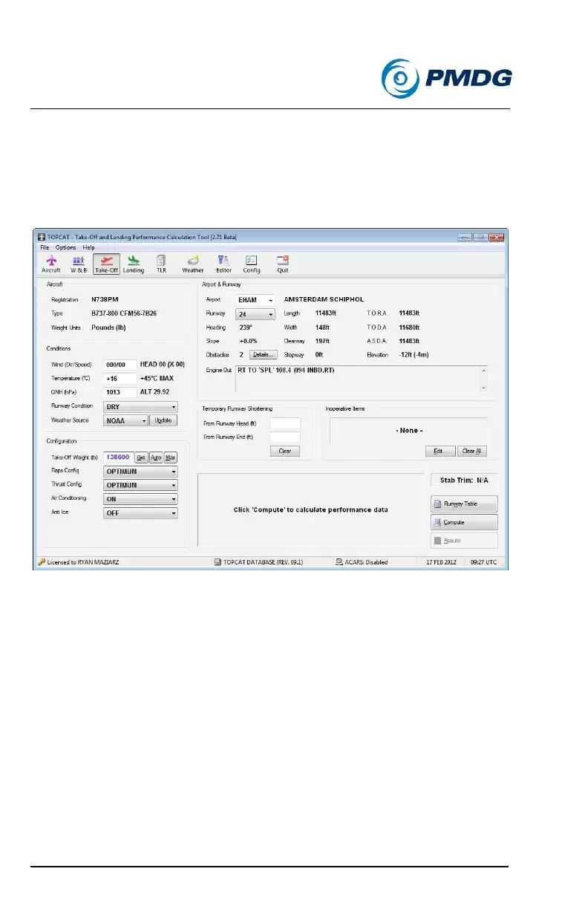Open the Options menu
The image size is (588, 909).
coord(65,247)
